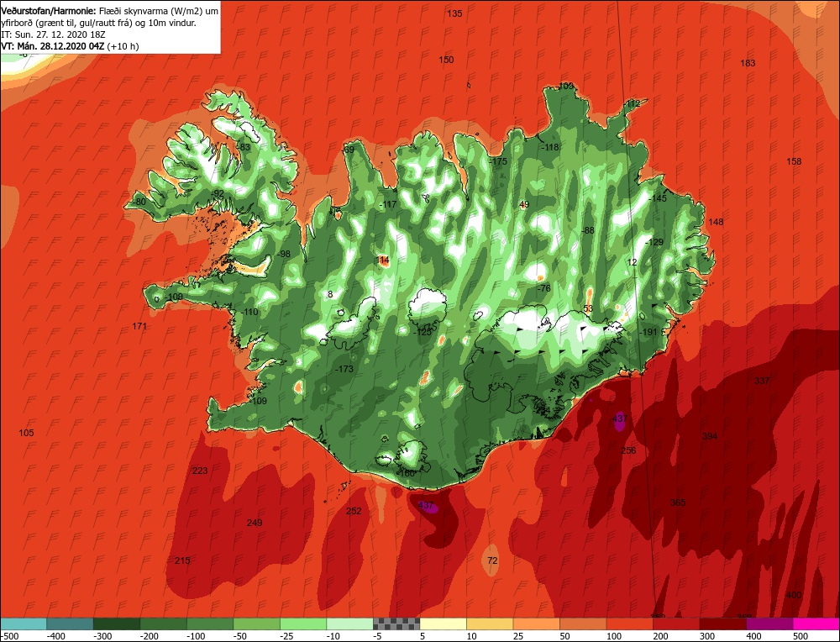Click the pale yellow 5 to 10 legend swatch
The image size is (840, 642).
443,624
